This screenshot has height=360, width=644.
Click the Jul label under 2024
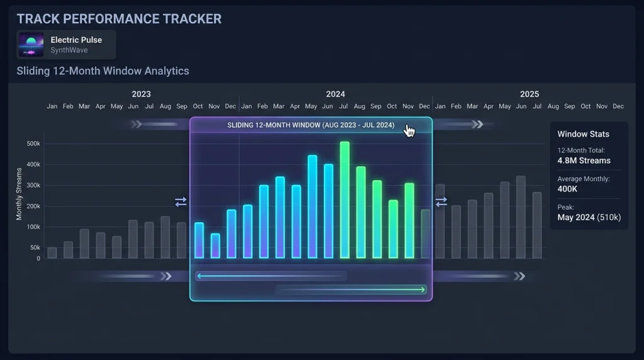click(343, 106)
